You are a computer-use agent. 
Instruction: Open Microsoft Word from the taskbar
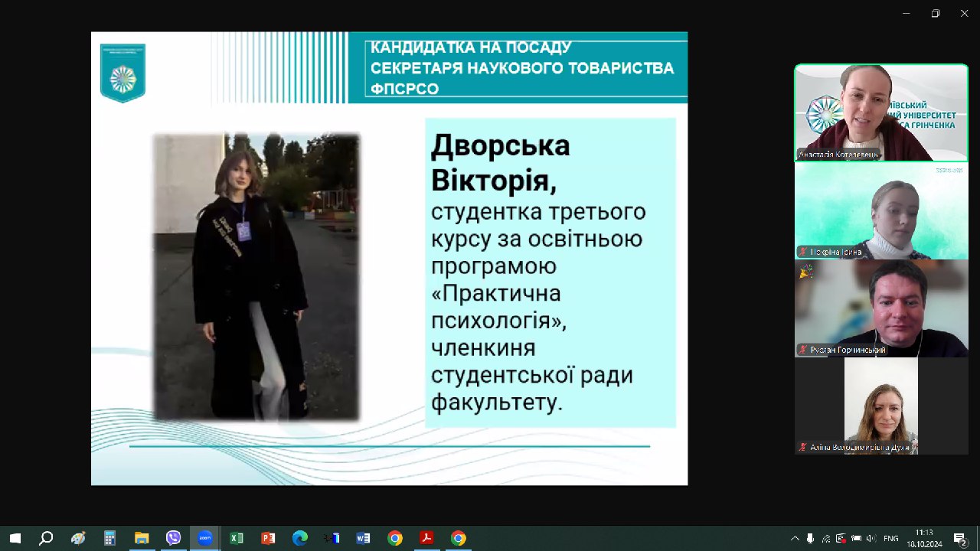[x=363, y=540]
